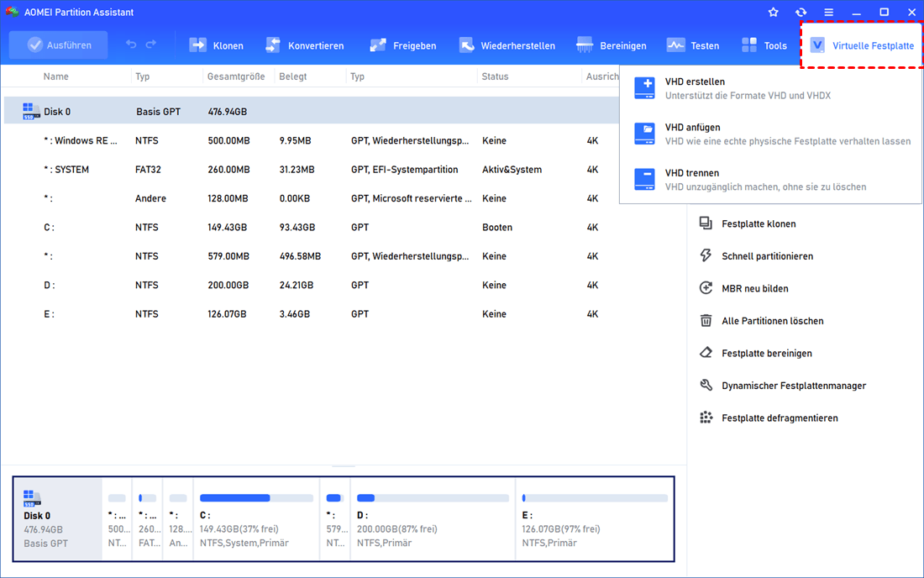Viewport: 924px width, 578px height.
Task: Click the refresh icon in title bar
Action: (801, 12)
